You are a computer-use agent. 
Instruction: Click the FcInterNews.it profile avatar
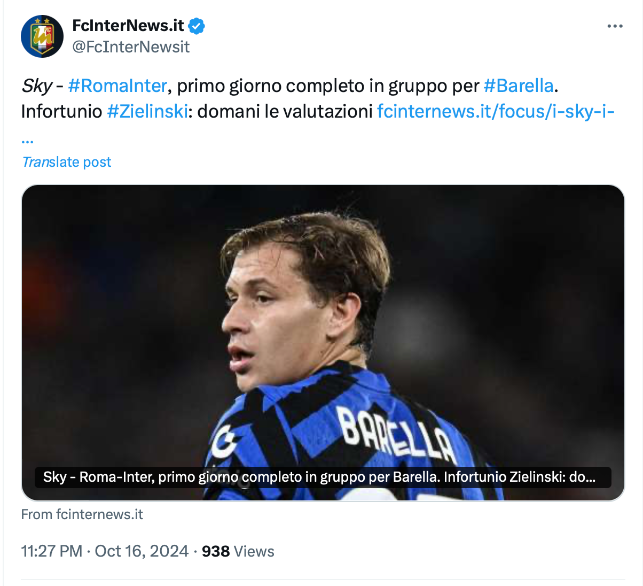[x=42, y=36]
